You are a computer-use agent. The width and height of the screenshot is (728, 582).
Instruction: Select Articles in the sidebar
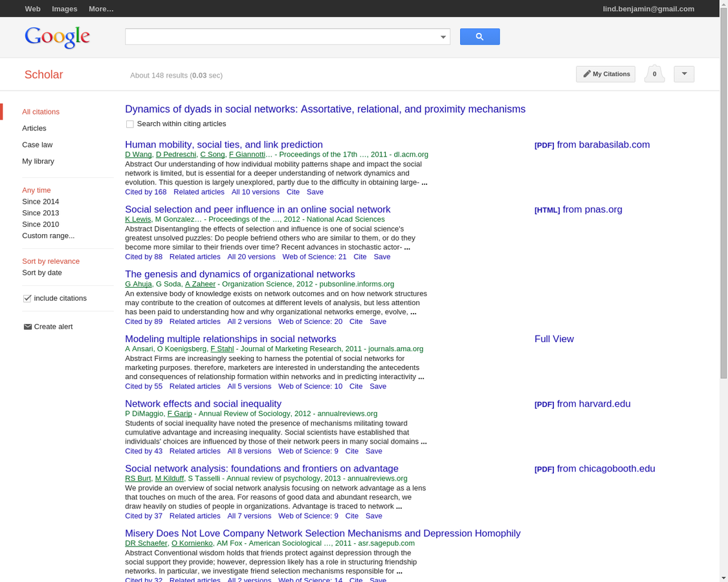coord(34,128)
